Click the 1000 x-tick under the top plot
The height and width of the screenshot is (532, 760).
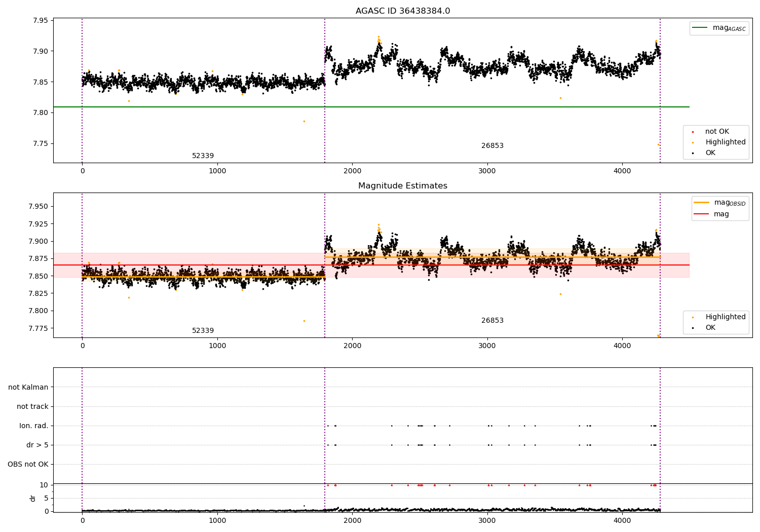click(x=217, y=171)
